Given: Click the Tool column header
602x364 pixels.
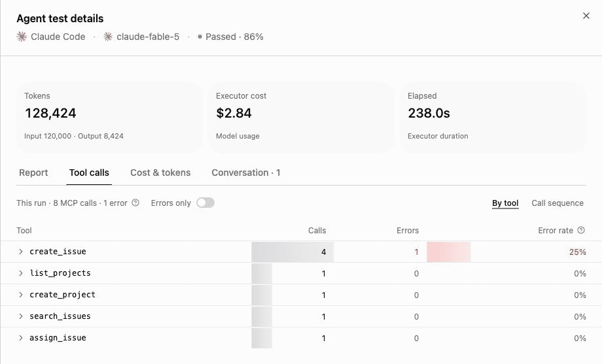Looking at the screenshot, I should point(24,231).
